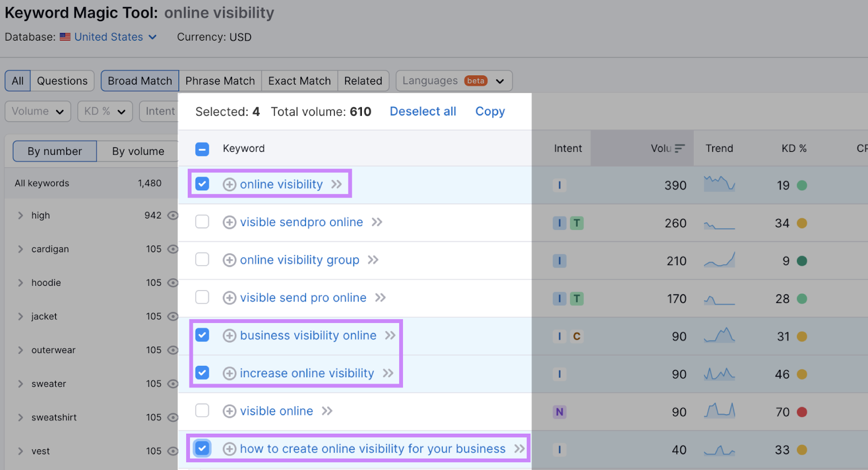Open the United States database dropdown
Viewport: 868px width, 470px height.
[x=115, y=37]
